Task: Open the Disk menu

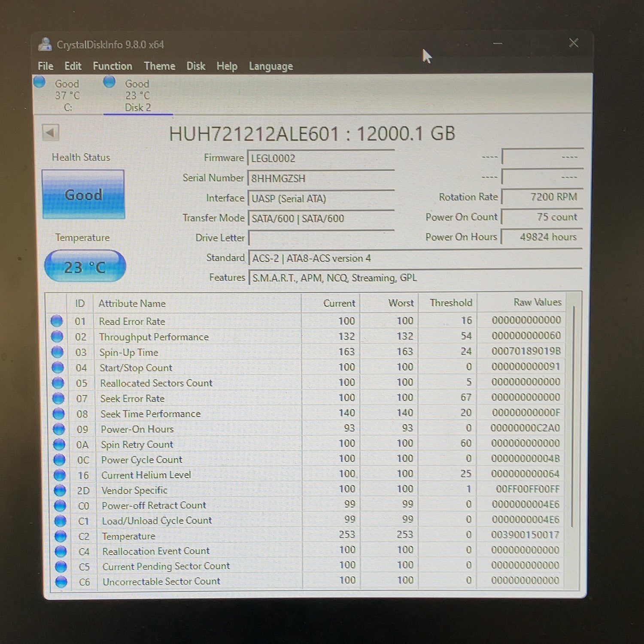Action: 196,66
